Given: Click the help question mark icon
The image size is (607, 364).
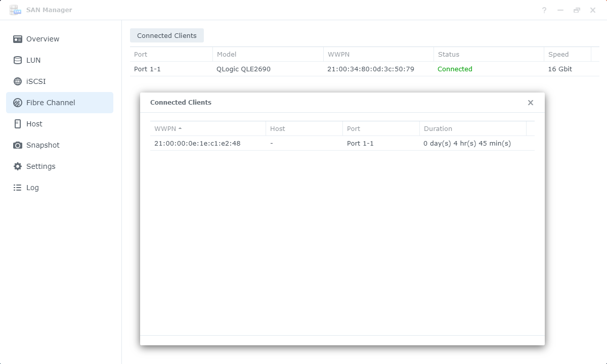Looking at the screenshot, I should [x=544, y=10].
